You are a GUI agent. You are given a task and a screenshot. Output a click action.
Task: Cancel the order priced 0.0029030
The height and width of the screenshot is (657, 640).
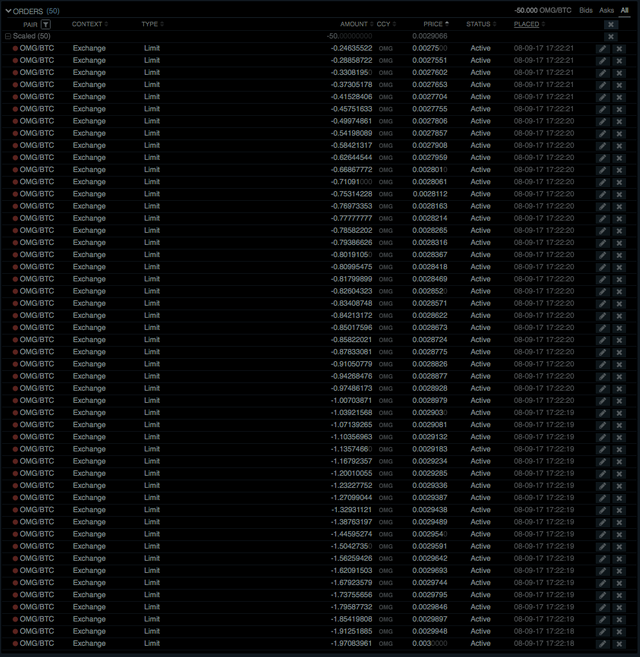619,414
